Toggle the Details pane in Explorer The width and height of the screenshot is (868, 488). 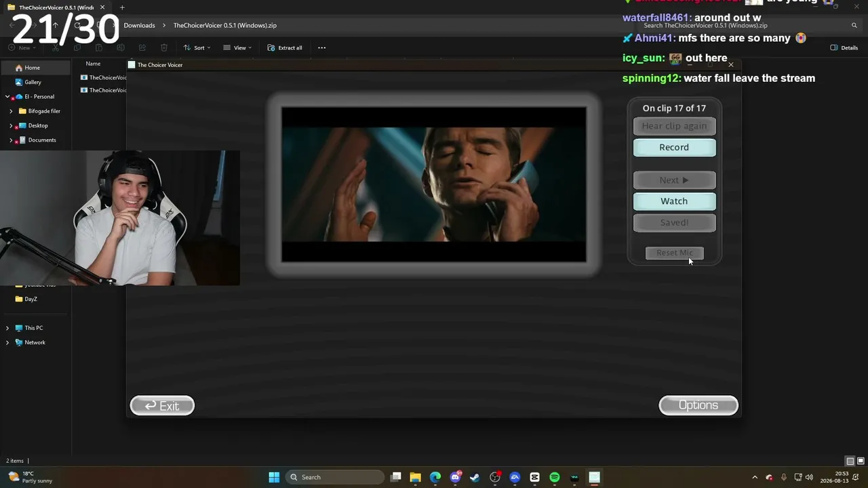pos(844,47)
